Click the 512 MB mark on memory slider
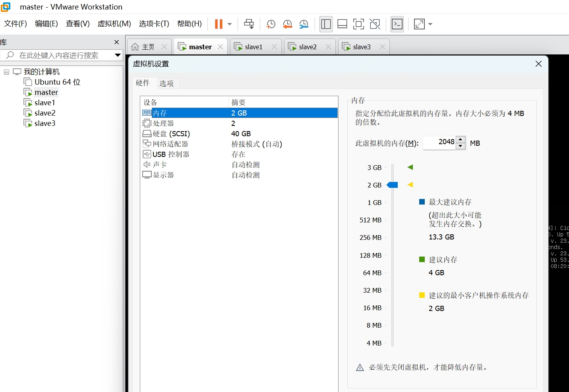The image size is (569, 392). [370, 220]
